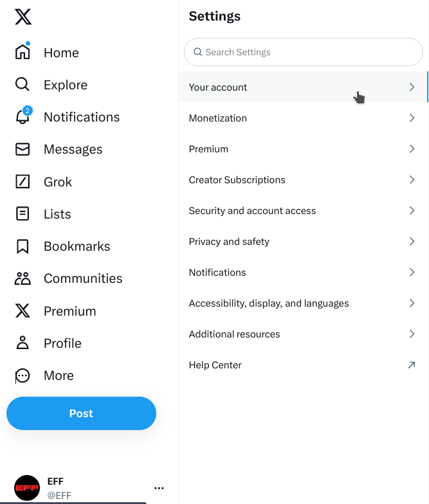Image resolution: width=429 pixels, height=504 pixels.
Task: Open Bookmarks icon in sidebar
Action: point(23,246)
